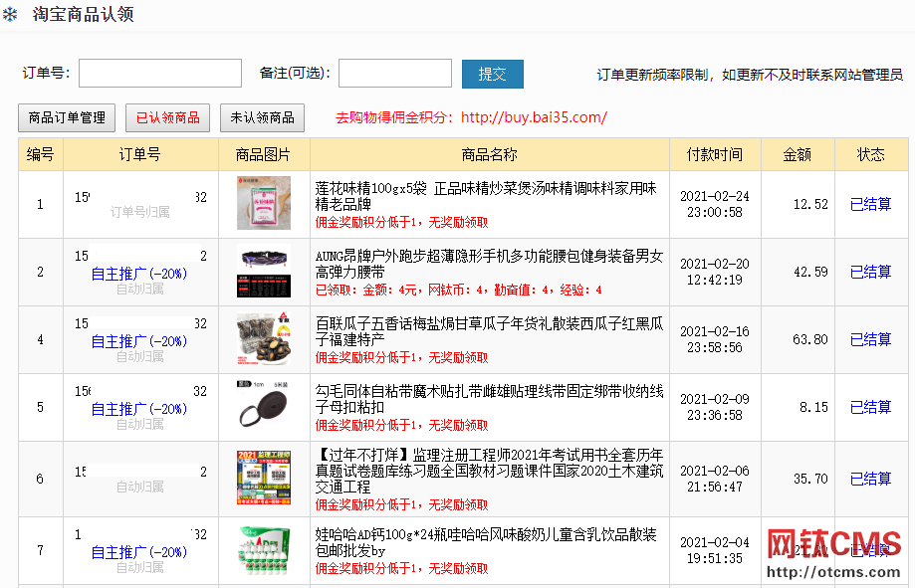Click 自主推广(-20%) link in row 5
Screen dimensions: 915x588
pyautogui.click(x=139, y=409)
